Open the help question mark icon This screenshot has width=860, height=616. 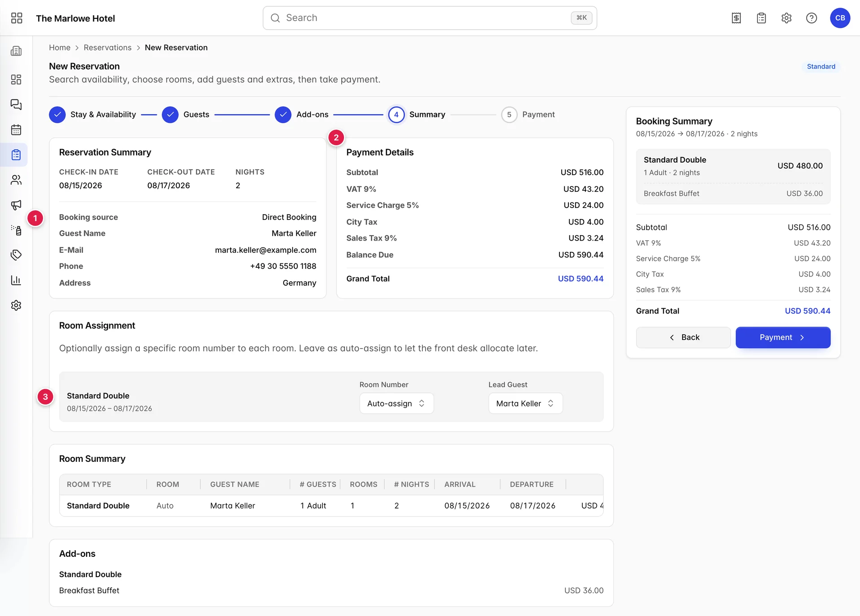coord(812,18)
